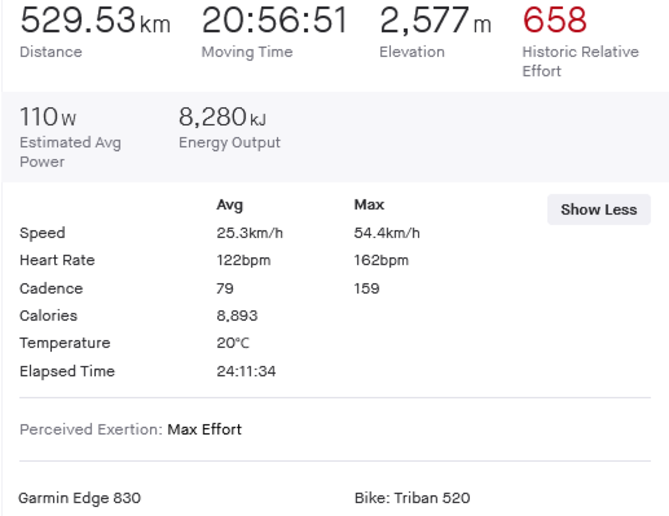The image size is (669, 516).
Task: Click the Speed row label
Action: [42, 233]
